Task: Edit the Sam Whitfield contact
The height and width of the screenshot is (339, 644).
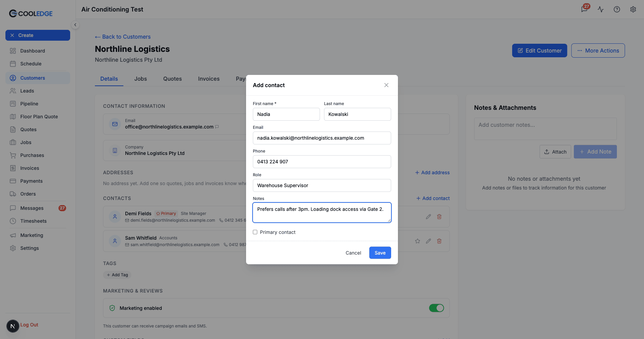Action: pyautogui.click(x=428, y=241)
